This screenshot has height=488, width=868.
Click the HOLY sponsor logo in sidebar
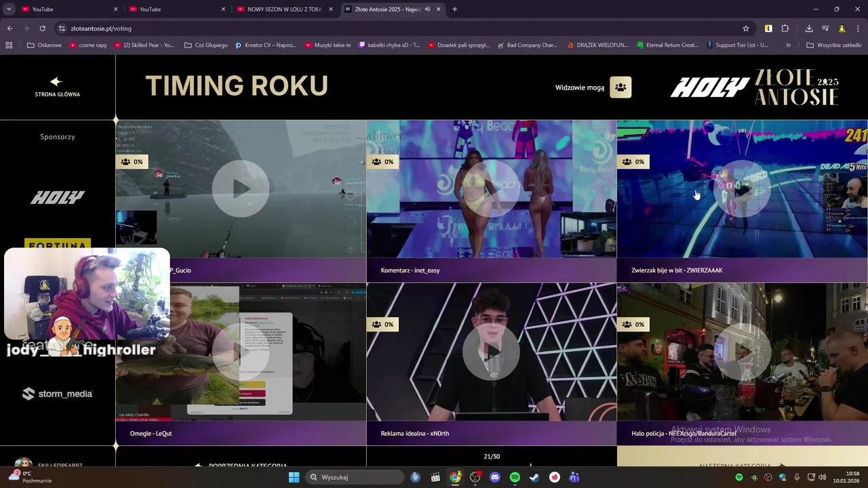point(58,197)
